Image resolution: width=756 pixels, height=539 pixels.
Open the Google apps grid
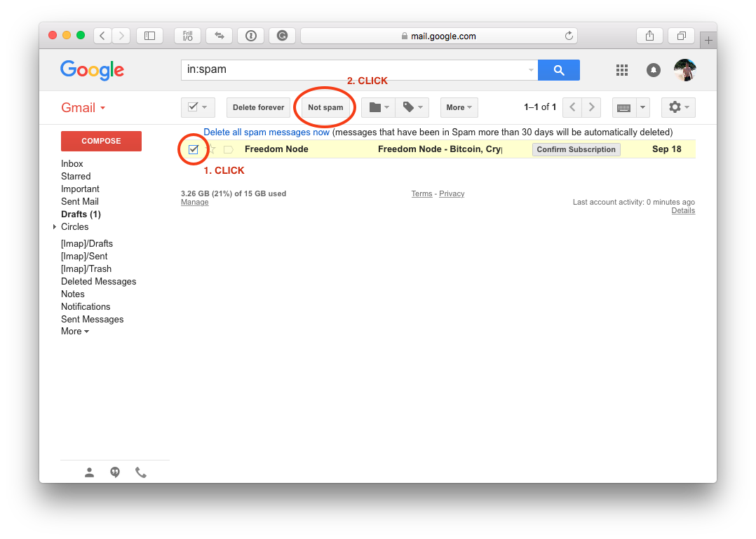621,70
